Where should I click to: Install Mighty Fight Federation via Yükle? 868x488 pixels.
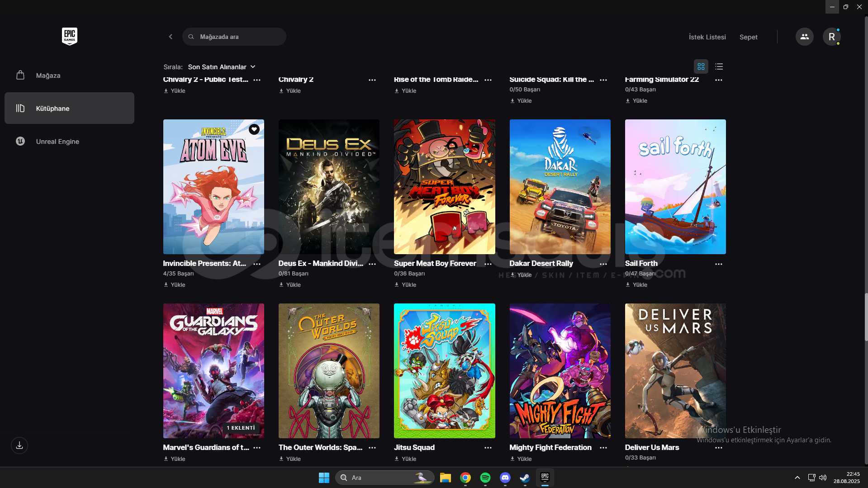[521, 459]
